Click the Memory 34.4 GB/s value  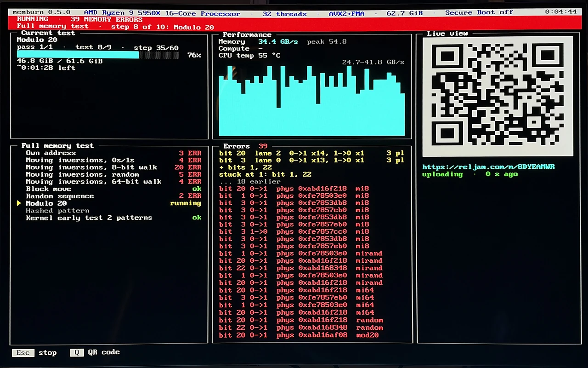278,41
